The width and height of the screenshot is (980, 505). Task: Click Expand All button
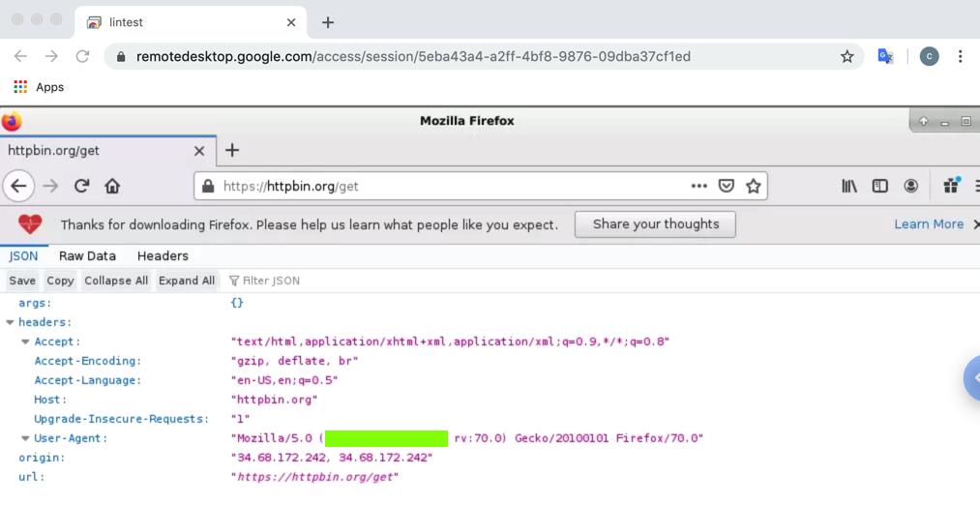click(187, 281)
